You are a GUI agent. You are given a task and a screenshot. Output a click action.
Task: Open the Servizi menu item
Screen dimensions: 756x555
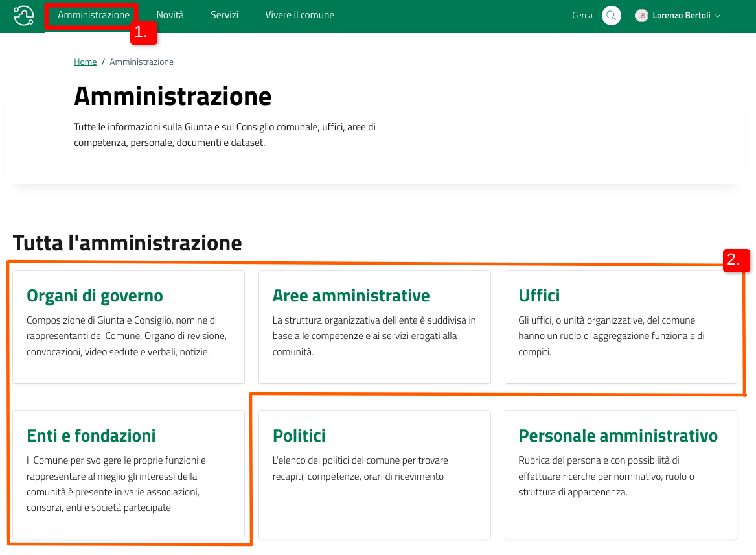(x=224, y=15)
